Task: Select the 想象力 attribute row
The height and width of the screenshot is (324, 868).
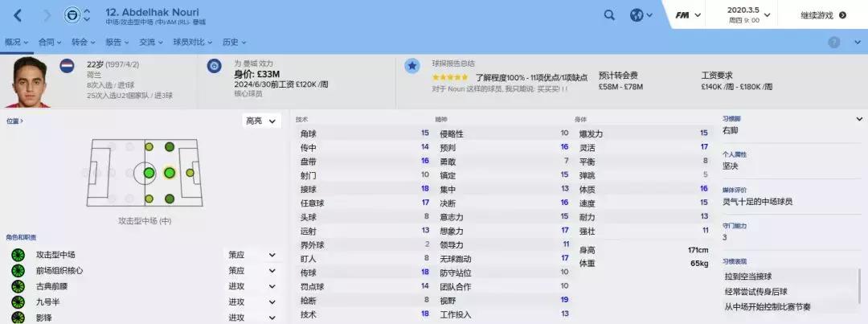Action: (504, 231)
